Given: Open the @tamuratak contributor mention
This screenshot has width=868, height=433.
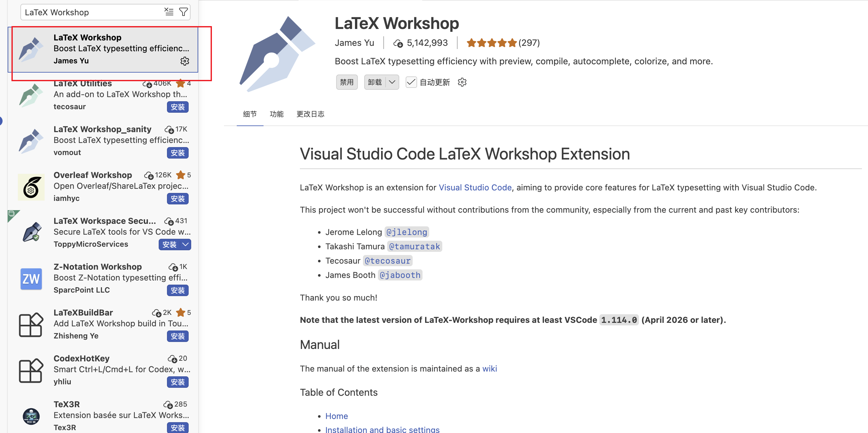Looking at the screenshot, I should coord(415,246).
